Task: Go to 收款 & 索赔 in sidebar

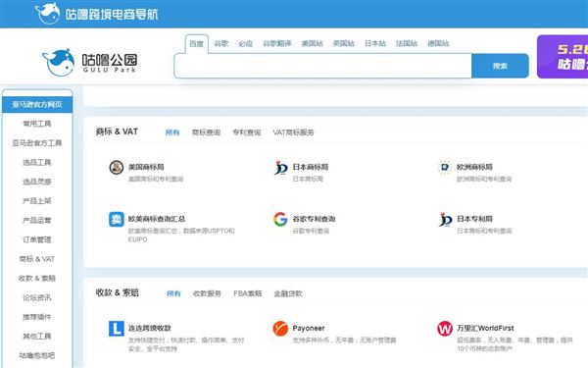Action: [37, 279]
